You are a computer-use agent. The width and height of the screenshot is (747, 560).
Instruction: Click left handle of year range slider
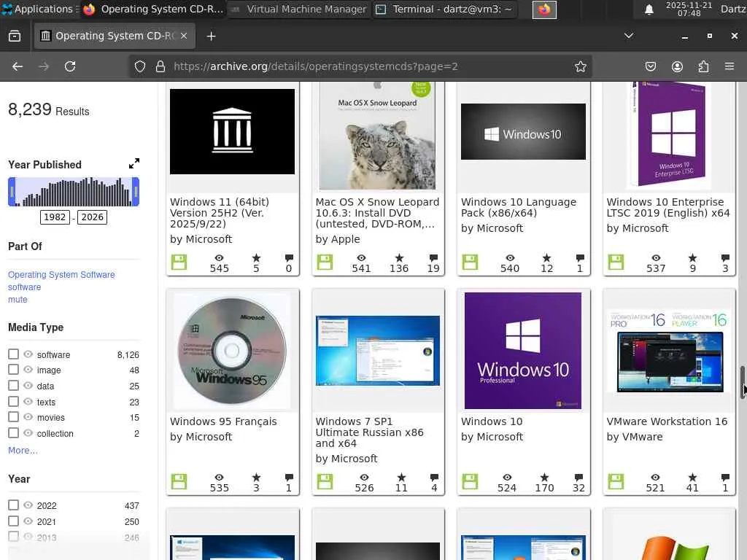(12, 192)
